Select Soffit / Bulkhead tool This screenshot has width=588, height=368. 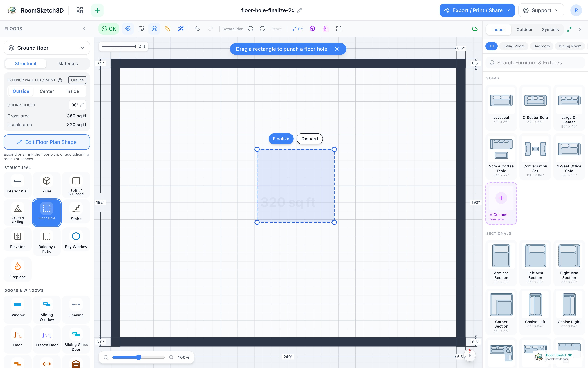tap(76, 185)
